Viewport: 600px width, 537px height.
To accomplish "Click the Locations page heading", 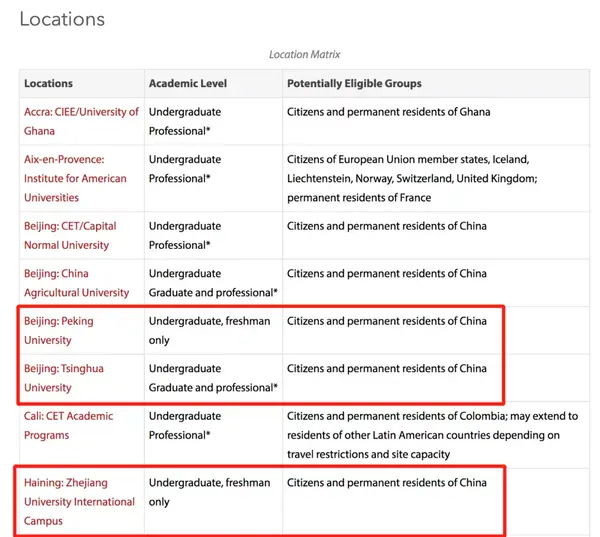I will point(62,19).
